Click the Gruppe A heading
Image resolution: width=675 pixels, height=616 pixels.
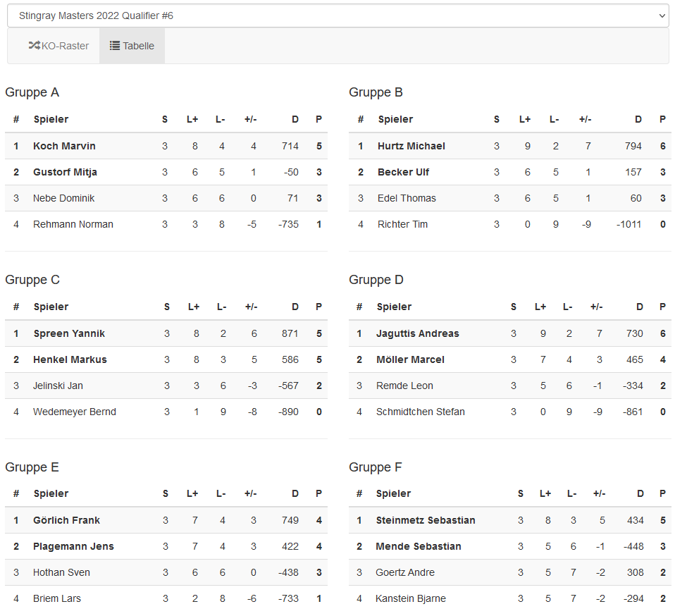pyautogui.click(x=32, y=92)
